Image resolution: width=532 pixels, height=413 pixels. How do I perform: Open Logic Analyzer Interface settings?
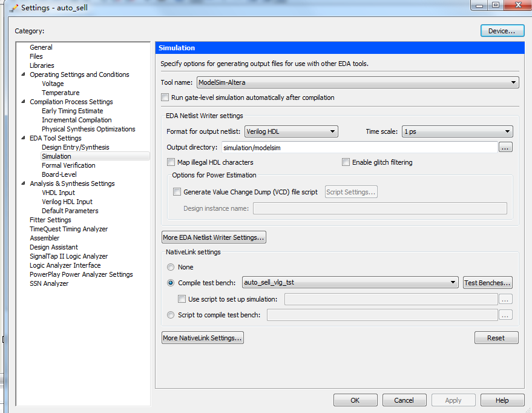point(65,265)
